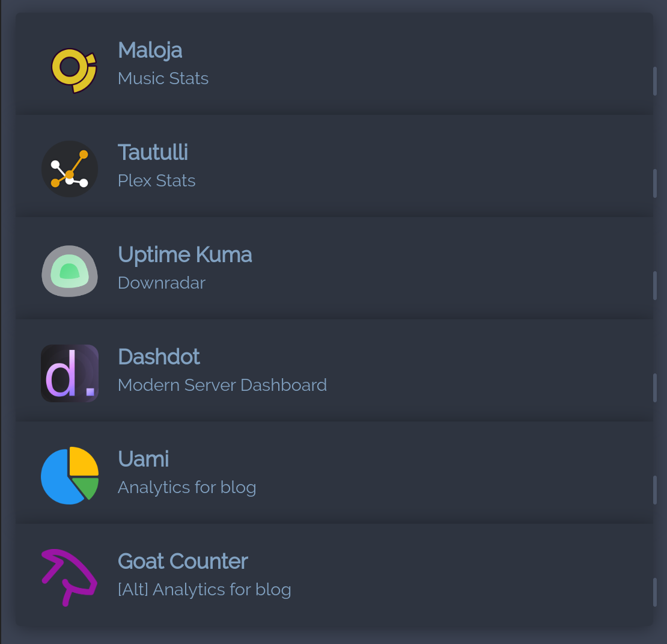Open the Goat Counter title link

[x=183, y=561]
